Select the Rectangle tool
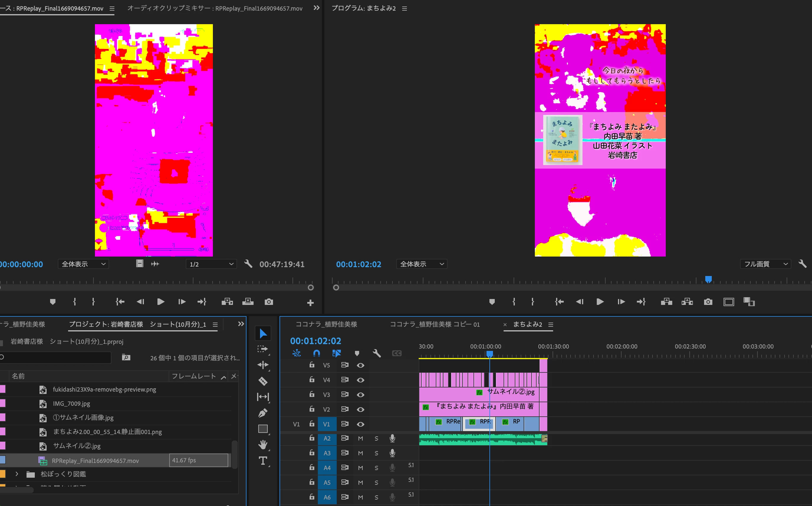Image resolution: width=812 pixels, height=506 pixels. pyautogui.click(x=263, y=429)
